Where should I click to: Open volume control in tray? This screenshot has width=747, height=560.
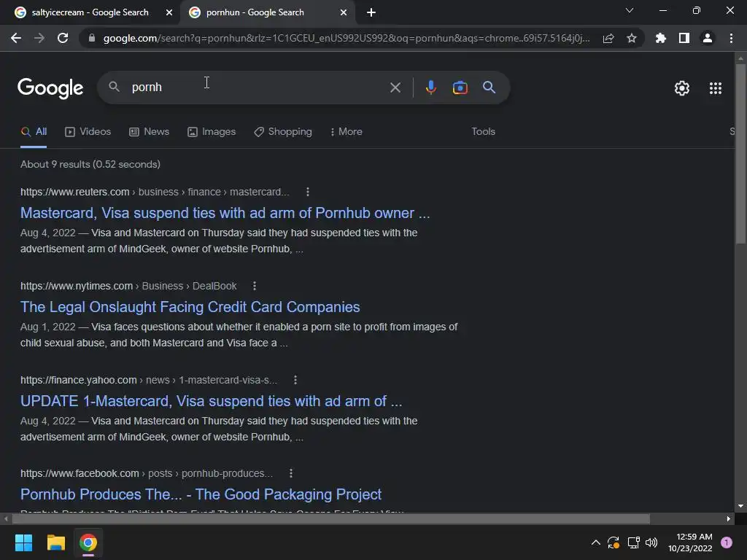pyautogui.click(x=651, y=542)
